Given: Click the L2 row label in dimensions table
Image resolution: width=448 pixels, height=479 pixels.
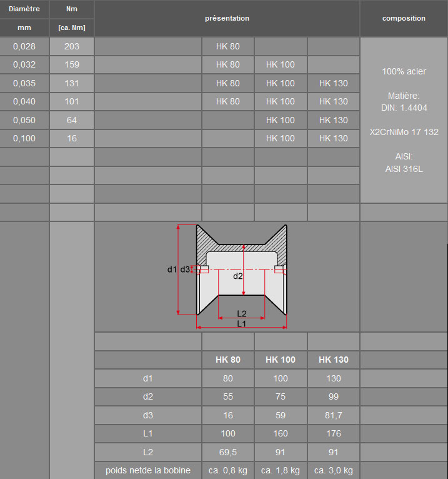Looking at the screenshot, I should (x=147, y=452).
